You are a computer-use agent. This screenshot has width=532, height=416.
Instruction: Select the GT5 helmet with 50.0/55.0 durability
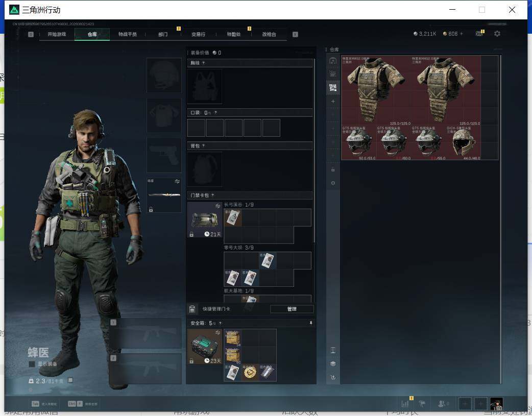coord(358,142)
